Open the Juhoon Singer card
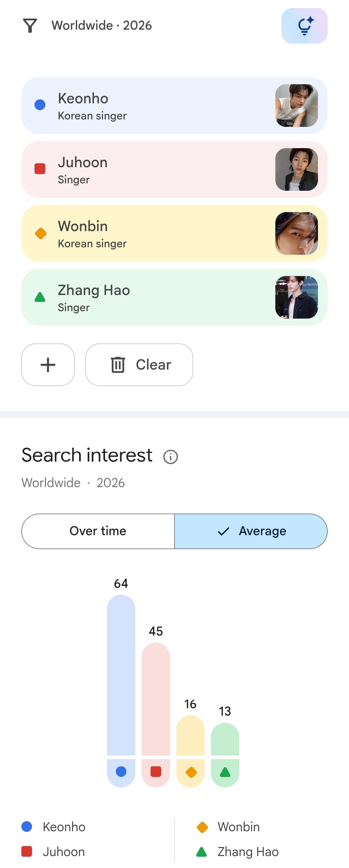The width and height of the screenshot is (349, 868). (x=174, y=169)
